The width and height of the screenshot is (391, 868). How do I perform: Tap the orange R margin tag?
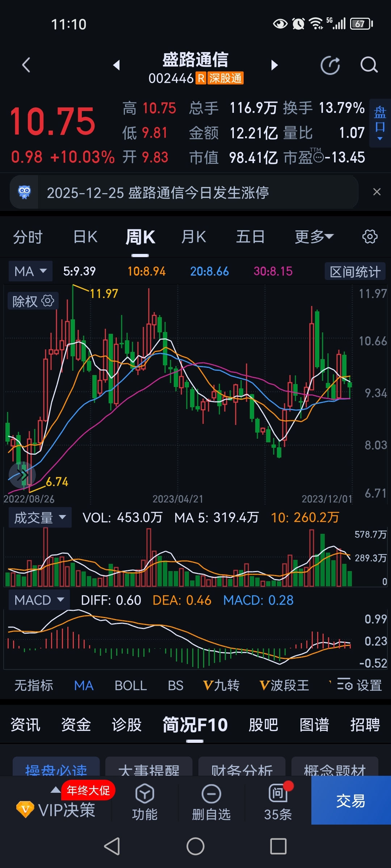click(201, 78)
